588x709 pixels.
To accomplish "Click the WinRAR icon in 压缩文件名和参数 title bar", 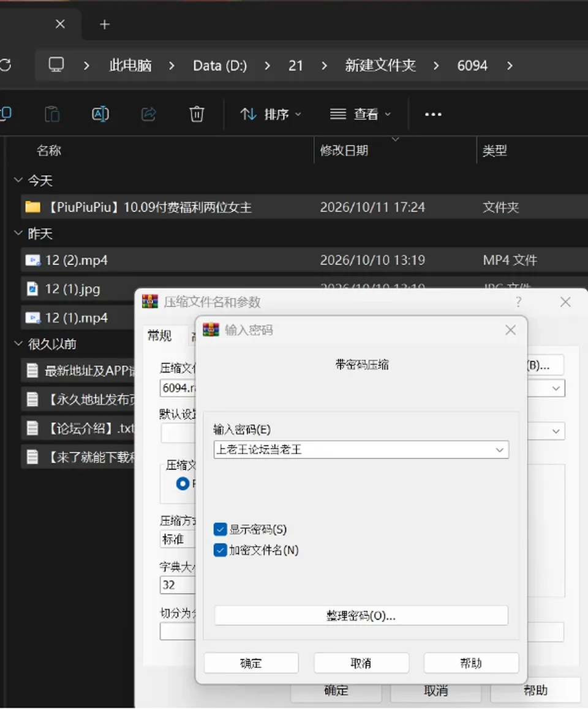I will click(150, 301).
